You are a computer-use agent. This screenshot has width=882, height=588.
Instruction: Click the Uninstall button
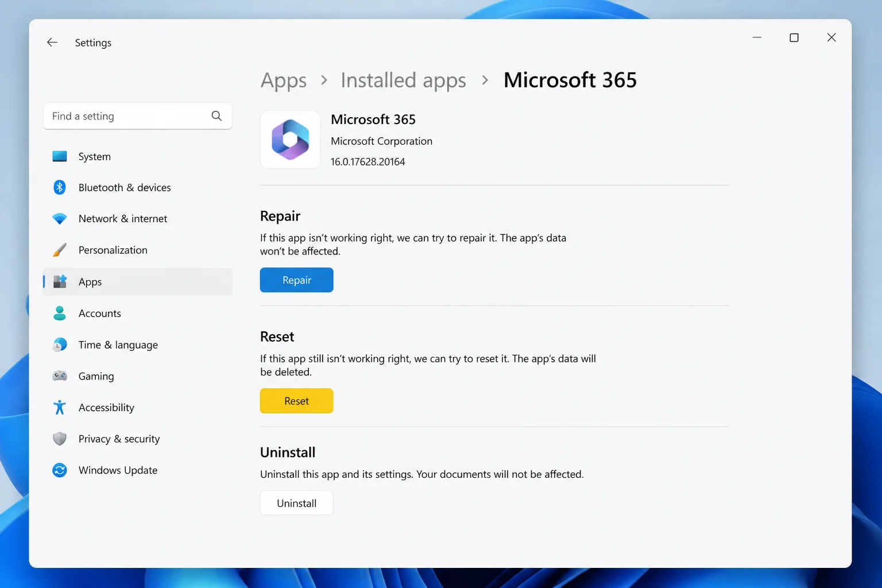pos(296,503)
